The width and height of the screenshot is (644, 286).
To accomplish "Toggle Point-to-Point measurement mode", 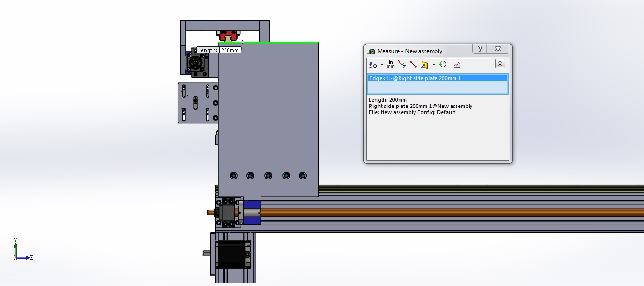I will point(413,64).
